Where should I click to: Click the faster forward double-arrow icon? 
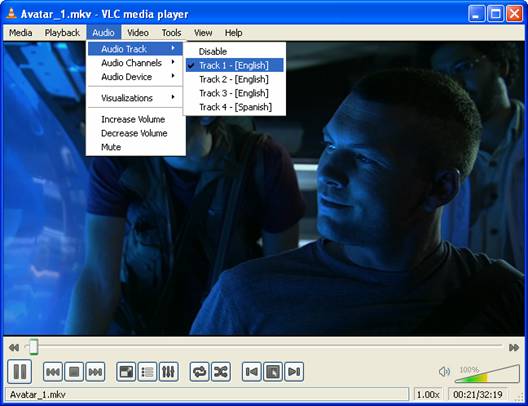[514, 347]
